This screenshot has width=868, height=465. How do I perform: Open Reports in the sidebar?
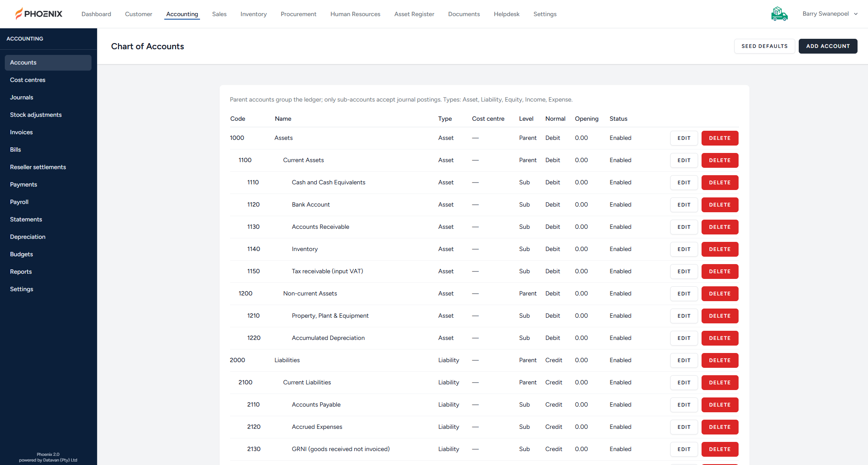click(x=48, y=272)
